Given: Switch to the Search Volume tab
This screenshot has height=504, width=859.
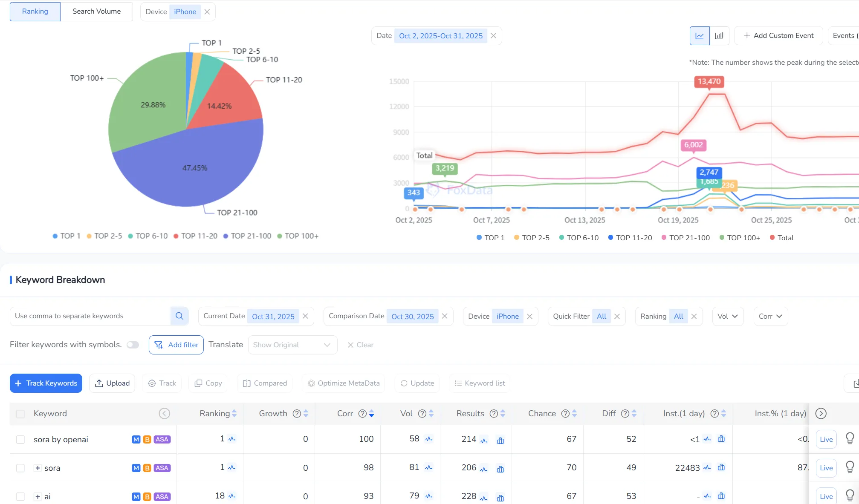Looking at the screenshot, I should pos(96,12).
